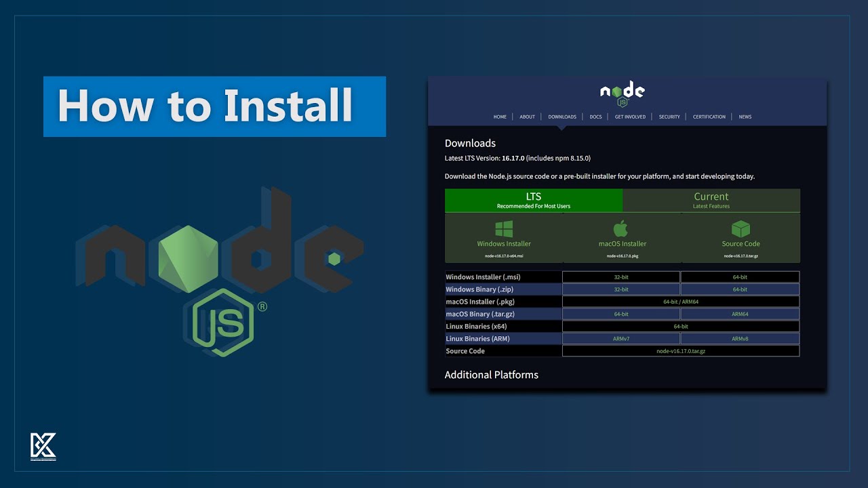Download the 64-bit macOS Binary (.tar.gz)
Screen dimensions: 868x488
[621, 314]
